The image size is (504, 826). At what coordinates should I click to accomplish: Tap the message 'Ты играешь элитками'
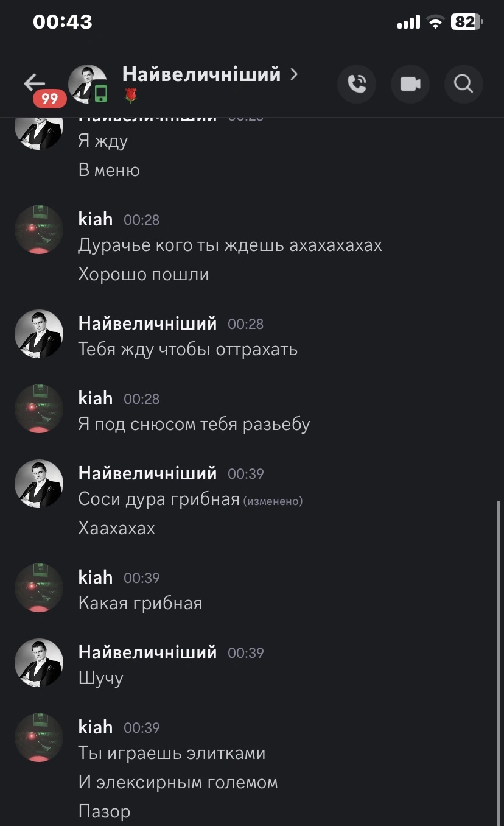pos(172,754)
